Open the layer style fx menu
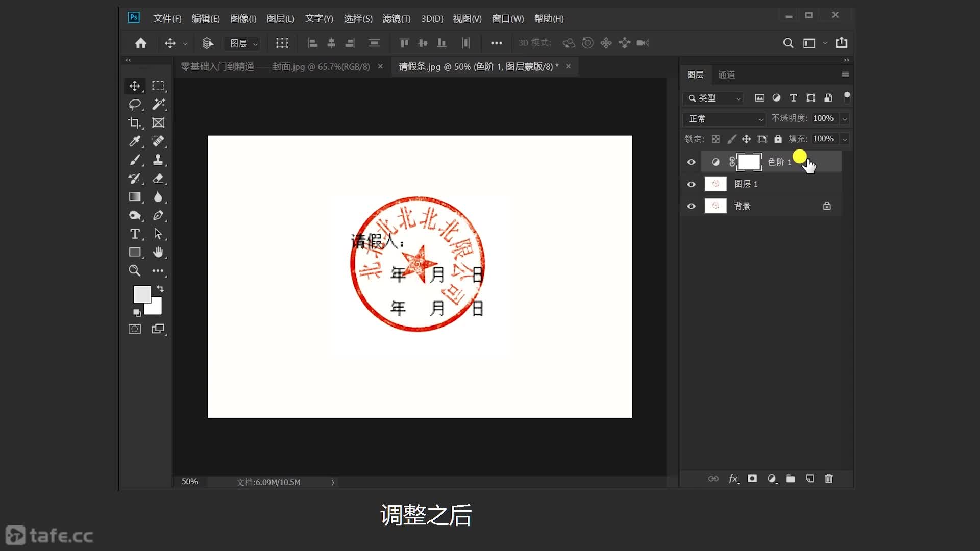Screen dimensions: 980x551 pos(733,479)
